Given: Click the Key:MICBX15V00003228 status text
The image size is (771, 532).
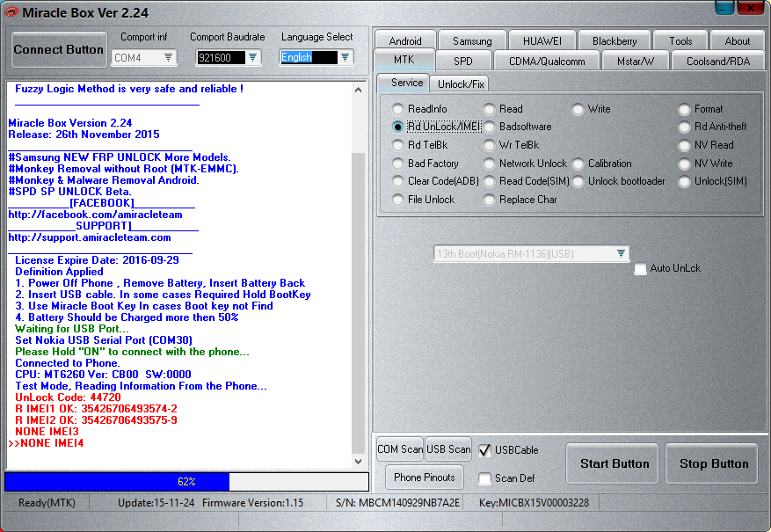Looking at the screenshot, I should [534, 503].
